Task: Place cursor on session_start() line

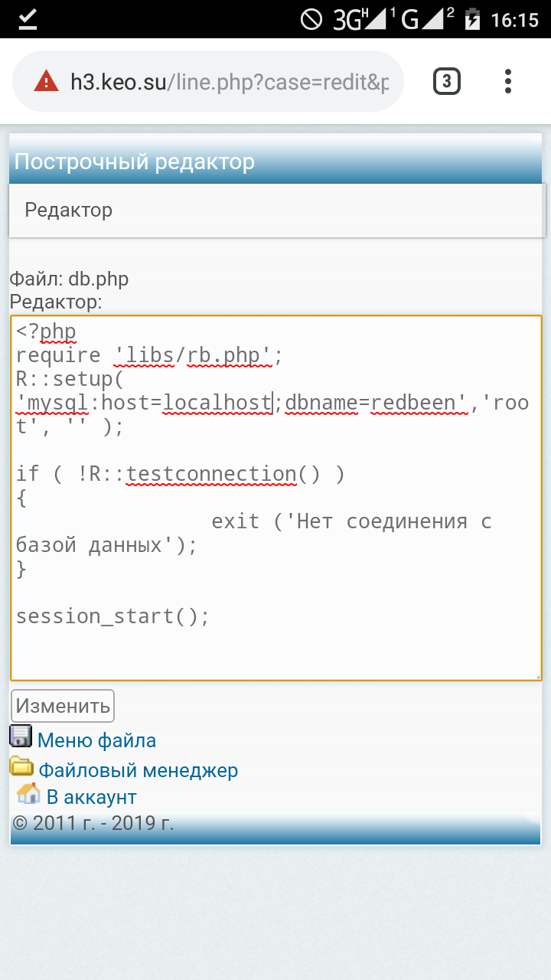Action: [x=112, y=616]
